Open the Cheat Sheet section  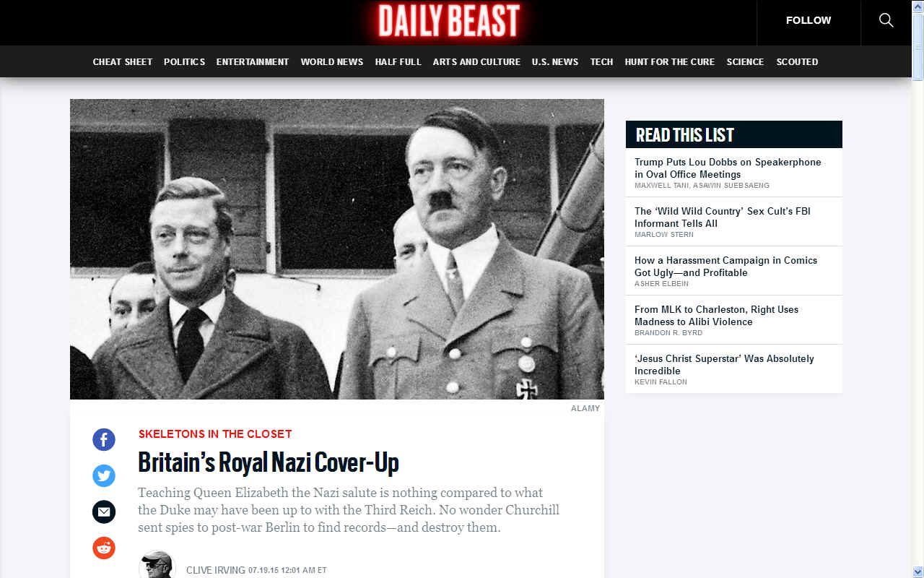pos(123,62)
